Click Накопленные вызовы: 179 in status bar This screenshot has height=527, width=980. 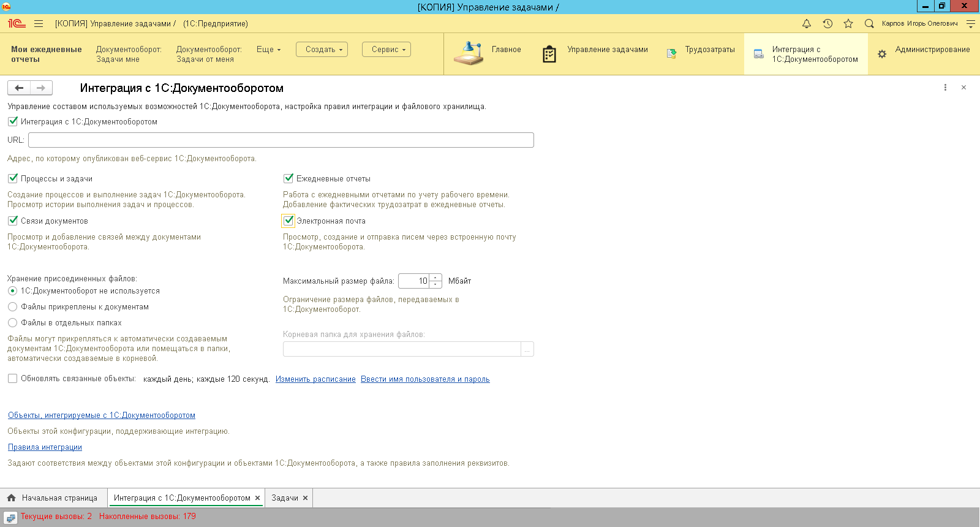(x=148, y=517)
